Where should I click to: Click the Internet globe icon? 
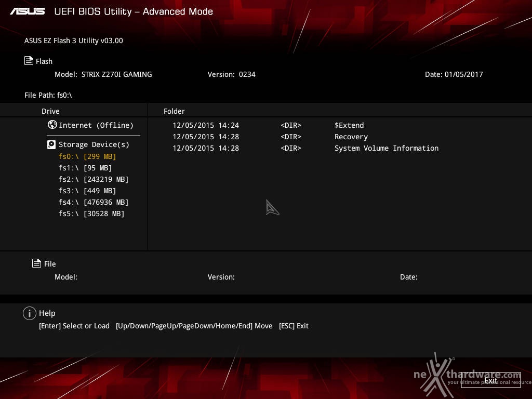point(52,125)
